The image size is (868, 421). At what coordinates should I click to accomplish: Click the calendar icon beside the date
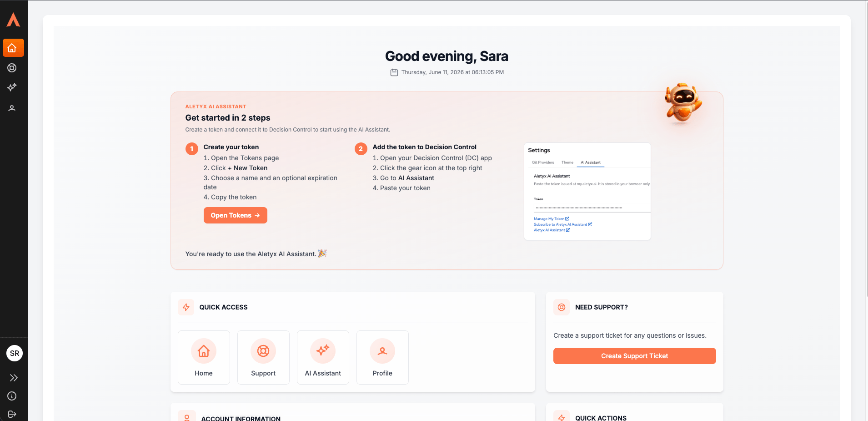(x=394, y=72)
